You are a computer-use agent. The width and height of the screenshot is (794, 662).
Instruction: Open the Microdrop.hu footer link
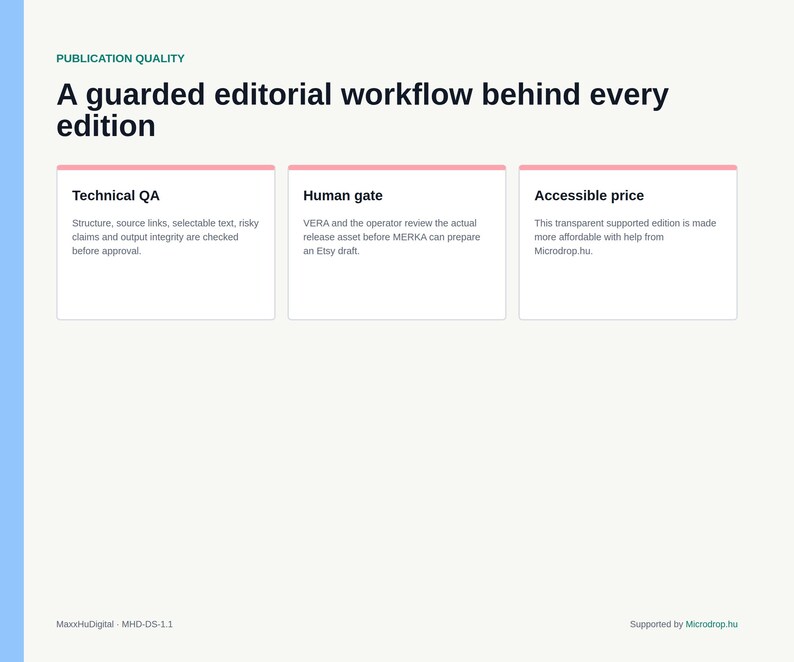pos(711,624)
